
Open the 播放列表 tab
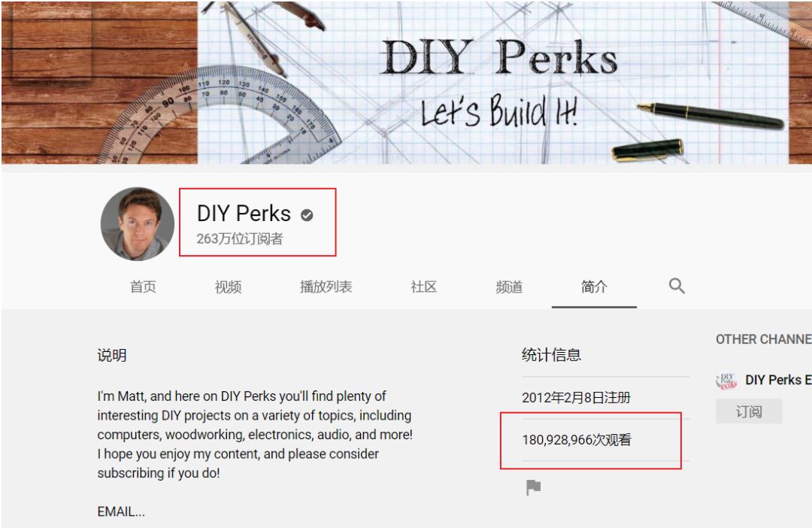326,287
